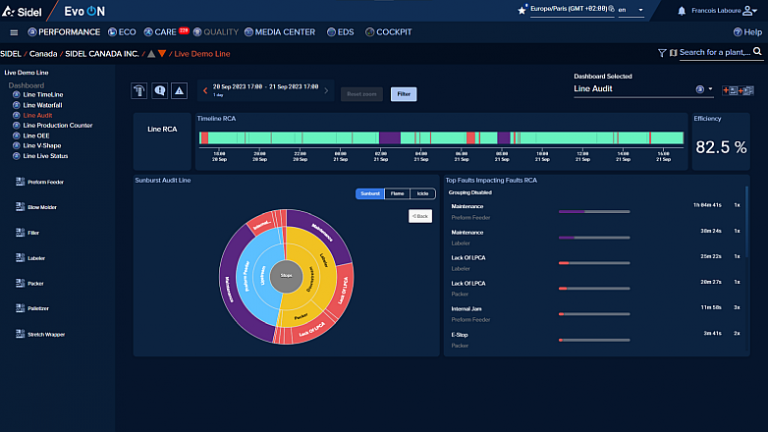This screenshot has height=432, width=768.
Task: Click the Stretch Wrapper machine icon
Action: click(x=20, y=334)
